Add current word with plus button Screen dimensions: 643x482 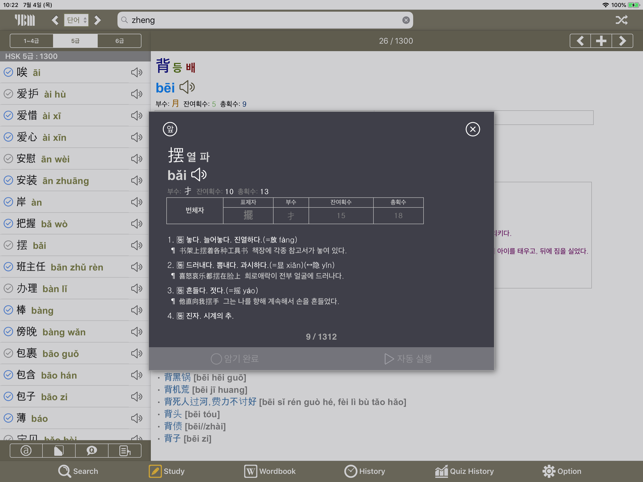pos(601,41)
